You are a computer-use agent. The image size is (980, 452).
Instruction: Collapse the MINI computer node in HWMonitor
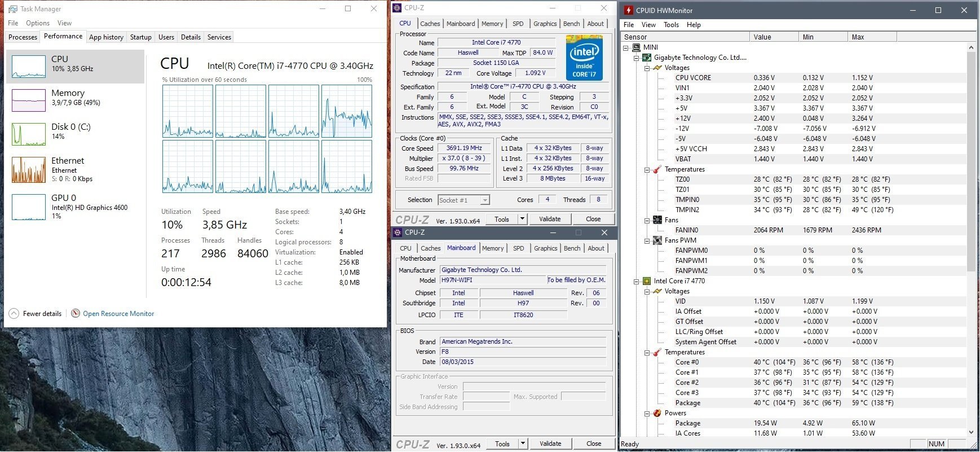point(626,47)
